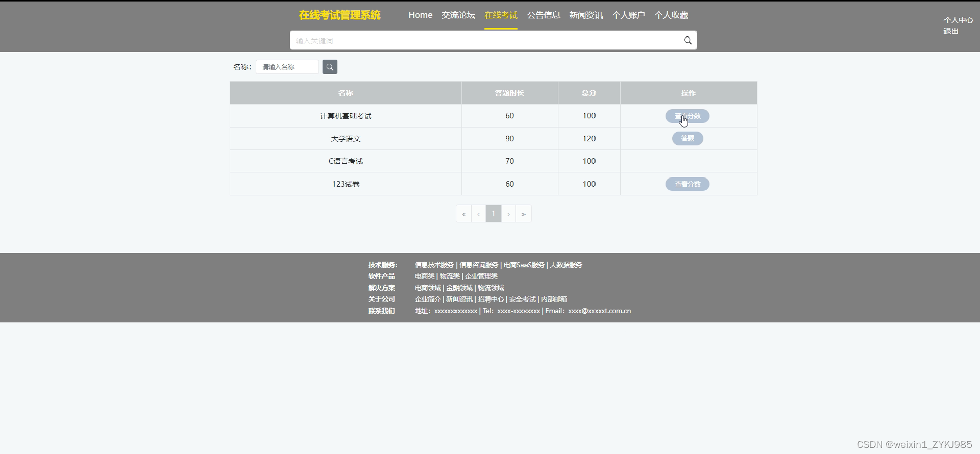Screen dimensions: 980x454
Task: Open 交流论坛 in the navigation bar
Action: pyautogui.click(x=458, y=15)
